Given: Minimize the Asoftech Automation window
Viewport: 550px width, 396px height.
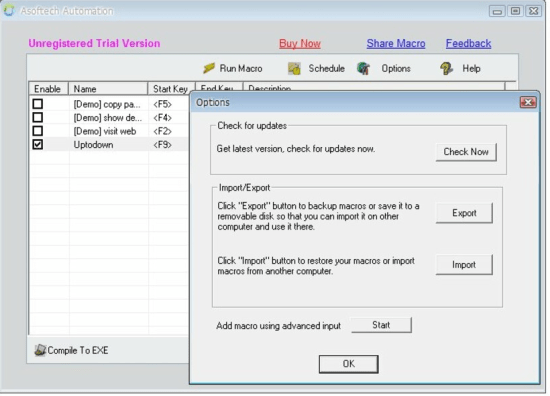Looking at the screenshot, I should tap(497, 11).
